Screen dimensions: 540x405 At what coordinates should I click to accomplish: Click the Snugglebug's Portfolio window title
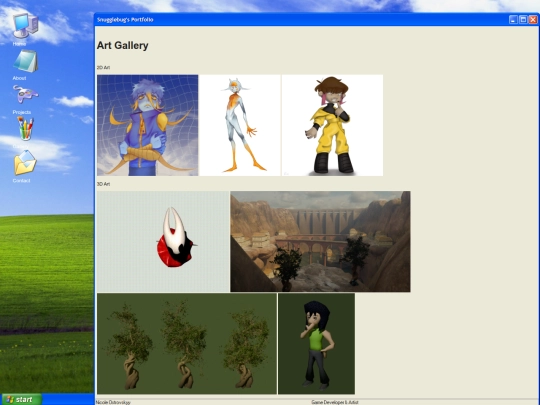pyautogui.click(x=125, y=20)
